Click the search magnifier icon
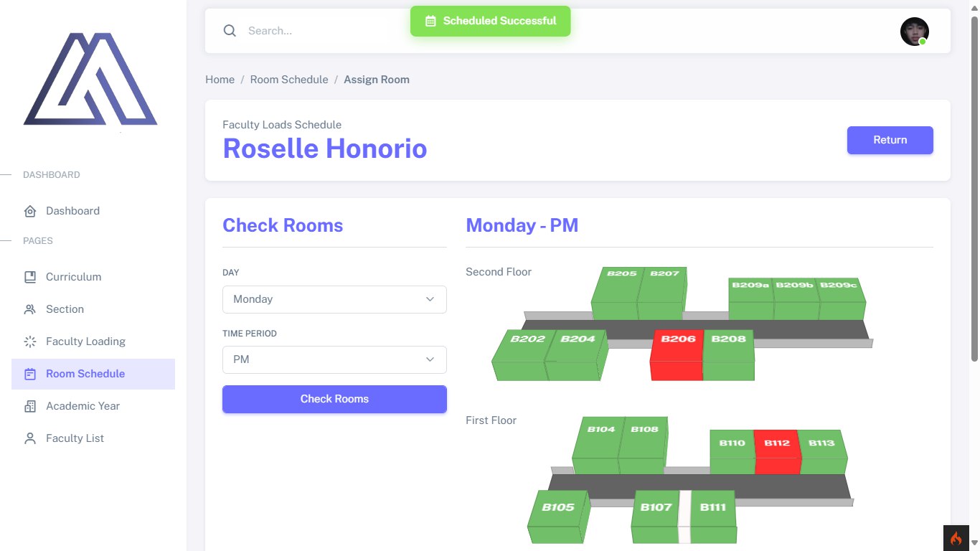The width and height of the screenshot is (980, 551). click(230, 31)
